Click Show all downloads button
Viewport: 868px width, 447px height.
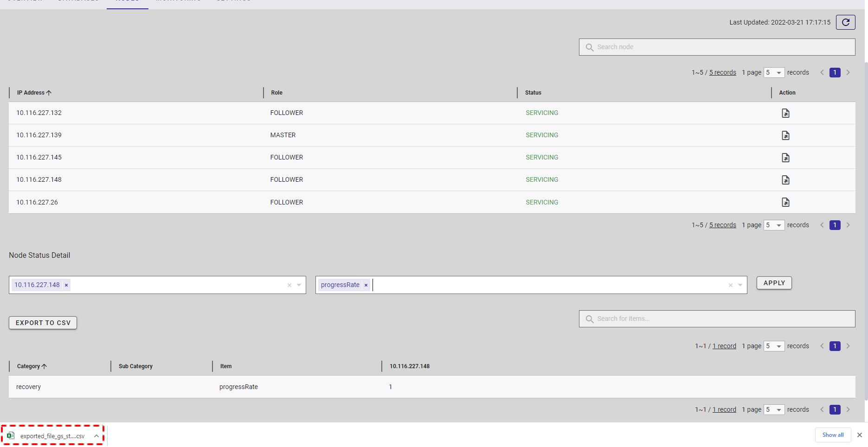pyautogui.click(x=833, y=435)
